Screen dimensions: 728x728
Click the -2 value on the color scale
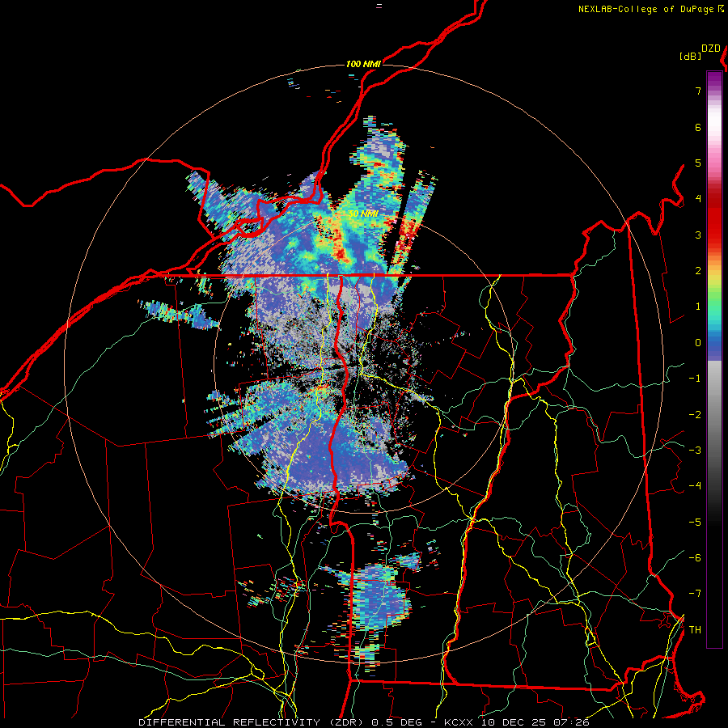coord(695,415)
